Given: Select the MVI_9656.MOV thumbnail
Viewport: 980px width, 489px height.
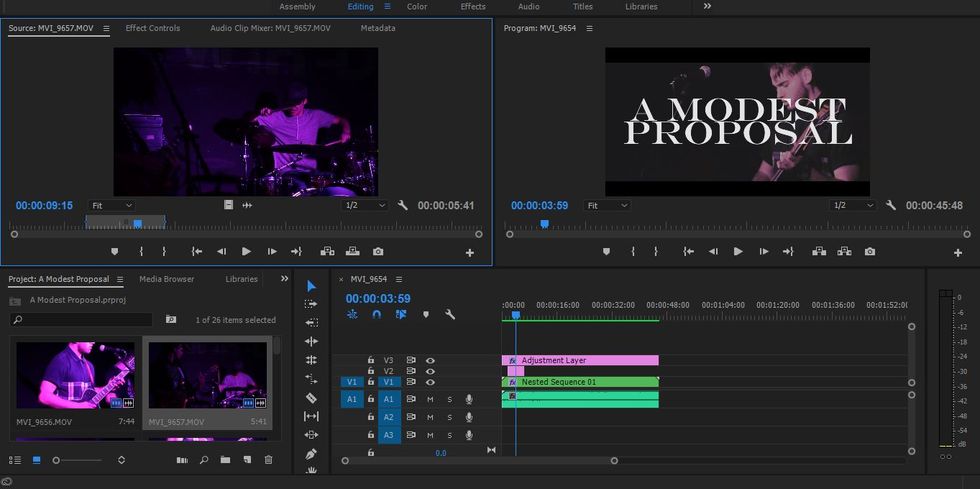Looking at the screenshot, I should tap(75, 375).
